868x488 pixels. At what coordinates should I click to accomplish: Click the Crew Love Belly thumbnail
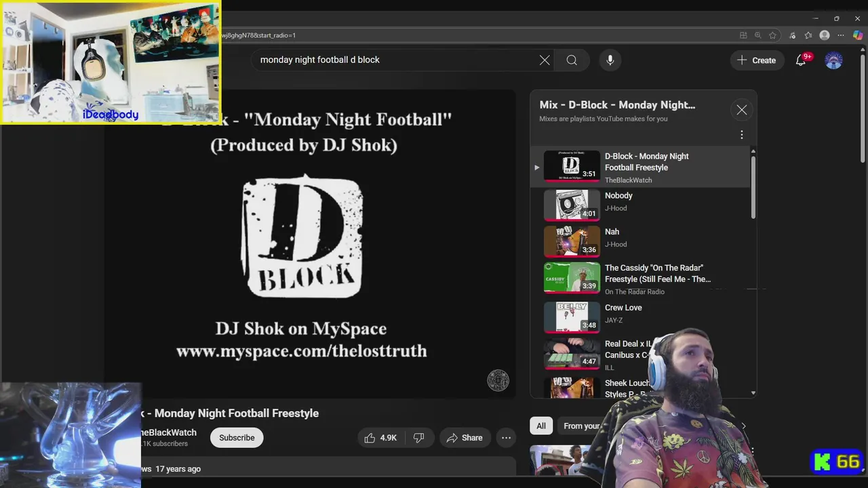pos(572,317)
